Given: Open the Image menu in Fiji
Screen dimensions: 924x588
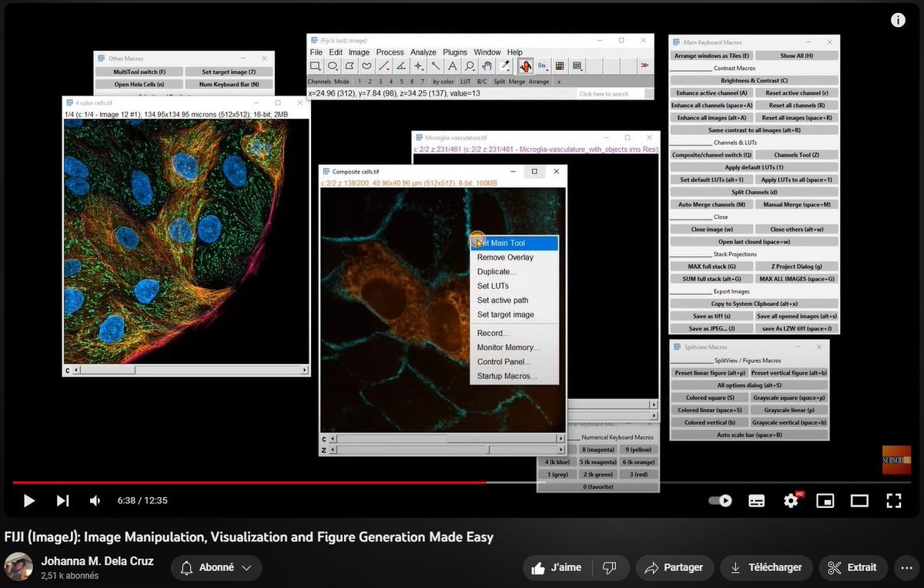Looking at the screenshot, I should pyautogui.click(x=359, y=52).
